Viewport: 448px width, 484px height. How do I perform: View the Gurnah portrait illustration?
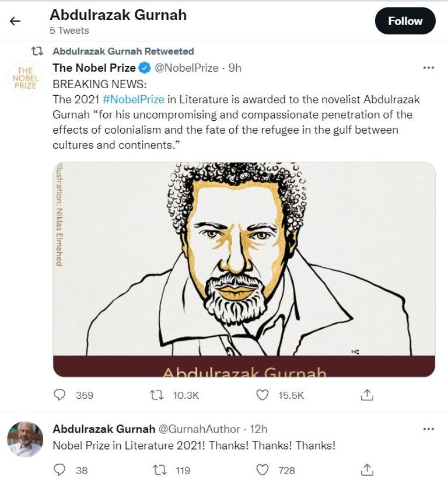click(x=245, y=266)
